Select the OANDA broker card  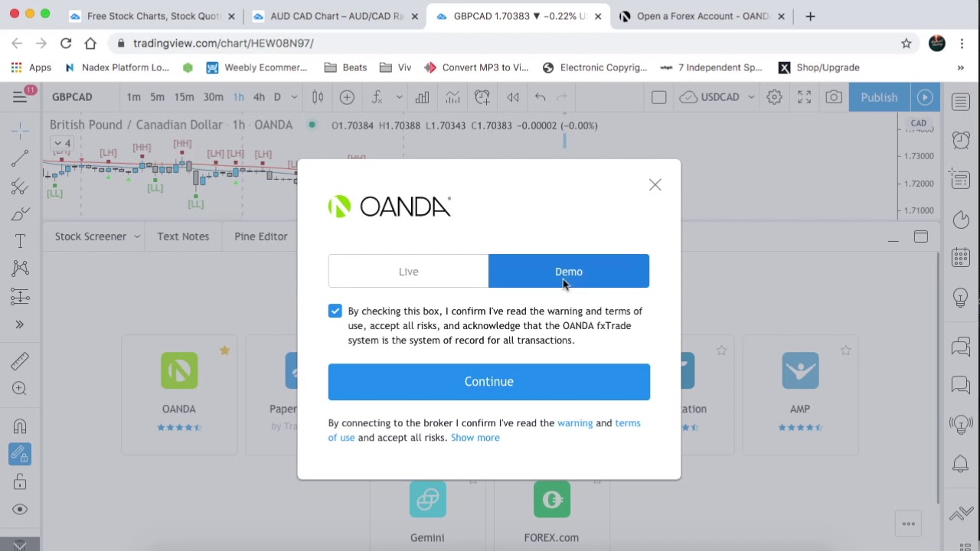[178, 394]
